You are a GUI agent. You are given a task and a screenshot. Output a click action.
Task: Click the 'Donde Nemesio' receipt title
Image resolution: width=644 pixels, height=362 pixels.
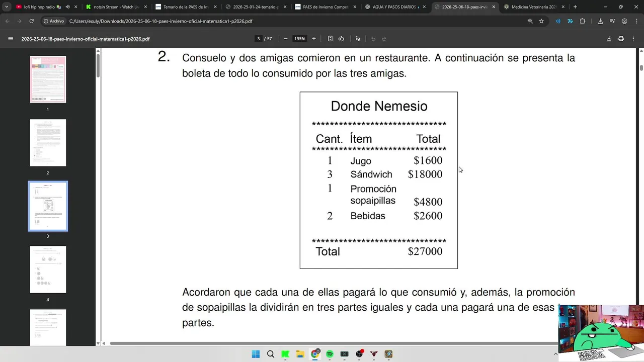pos(379,106)
